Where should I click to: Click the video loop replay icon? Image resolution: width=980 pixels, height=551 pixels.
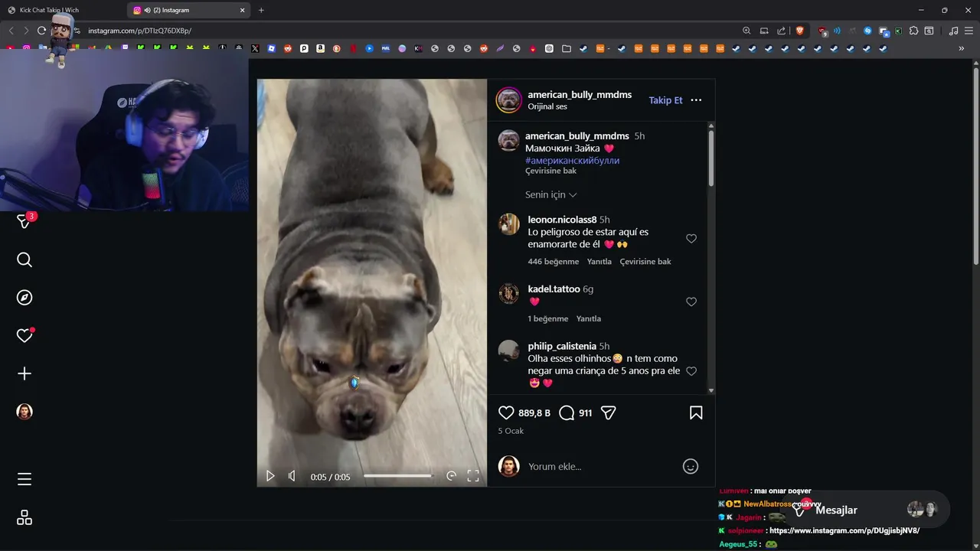click(x=451, y=476)
